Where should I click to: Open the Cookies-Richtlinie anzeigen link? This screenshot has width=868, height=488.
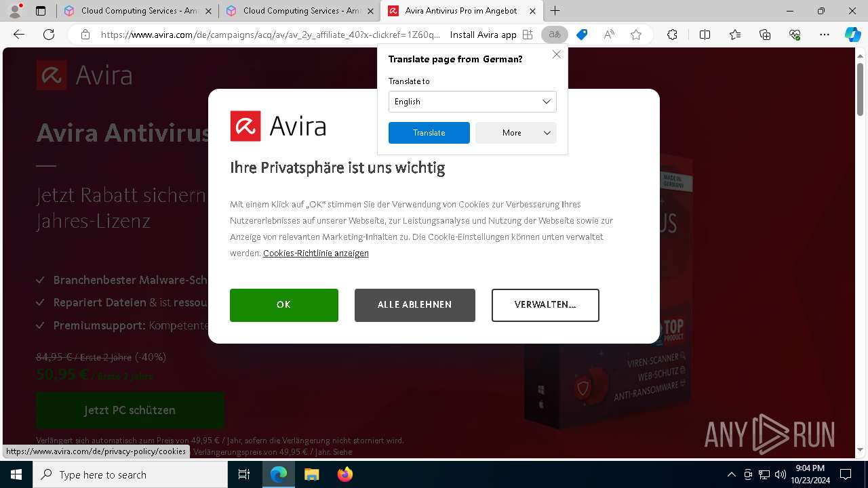(316, 253)
